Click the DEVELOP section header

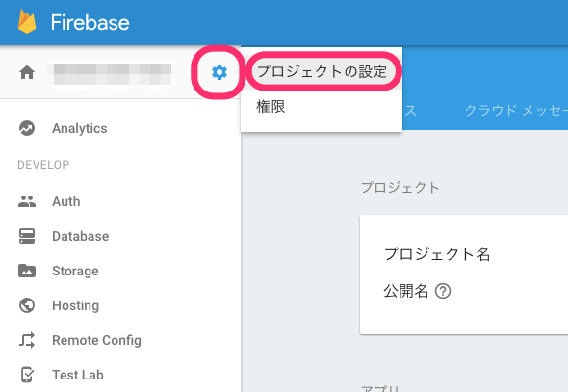coord(43,165)
